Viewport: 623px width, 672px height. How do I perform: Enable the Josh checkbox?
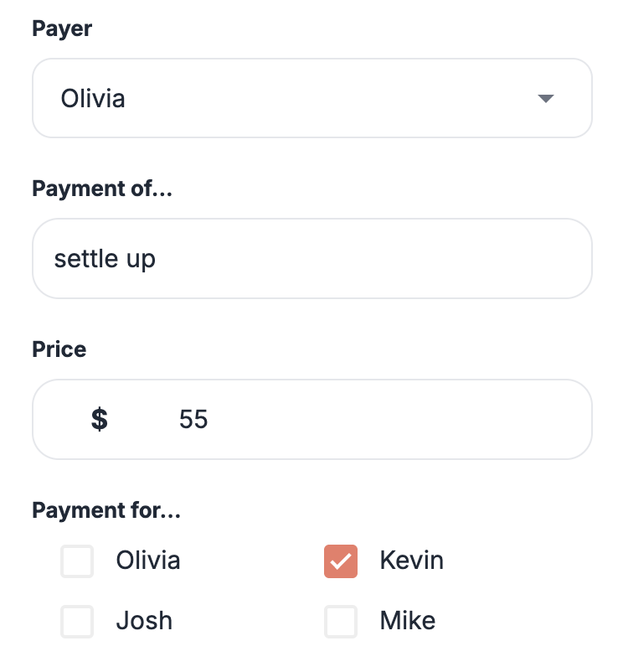(x=77, y=622)
